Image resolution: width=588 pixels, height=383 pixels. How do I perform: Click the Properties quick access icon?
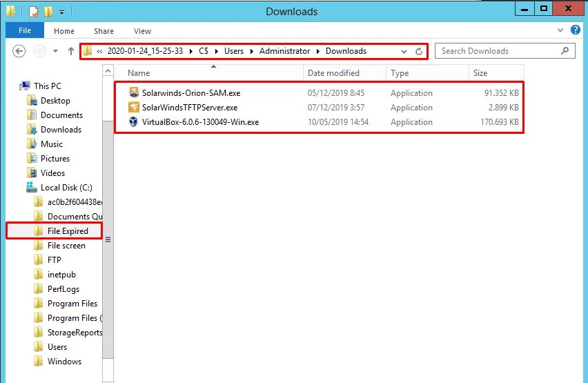click(34, 12)
